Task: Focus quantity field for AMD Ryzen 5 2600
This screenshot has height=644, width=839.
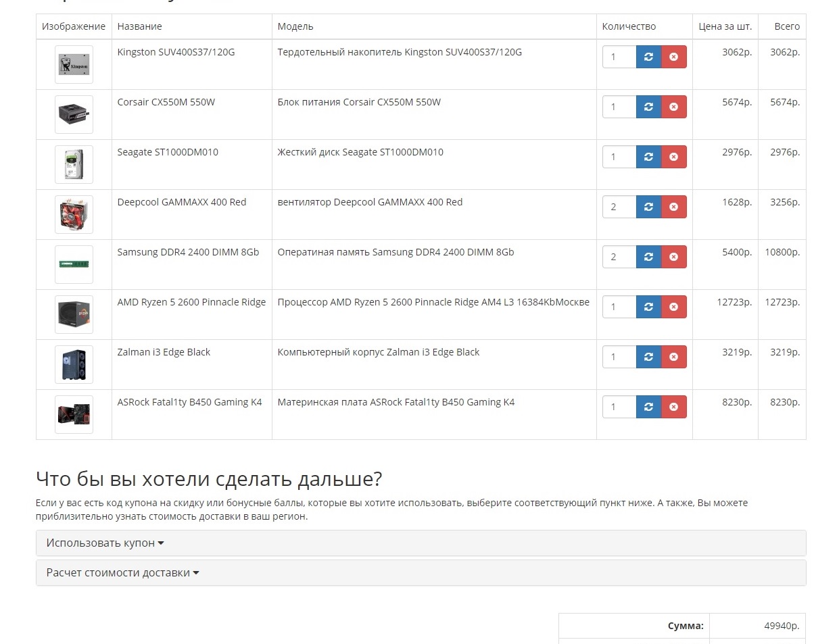Action: 619,307
